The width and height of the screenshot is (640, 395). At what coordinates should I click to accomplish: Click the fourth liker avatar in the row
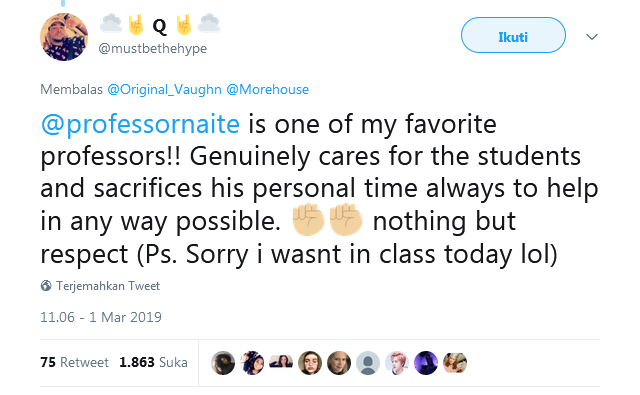[x=310, y=363]
